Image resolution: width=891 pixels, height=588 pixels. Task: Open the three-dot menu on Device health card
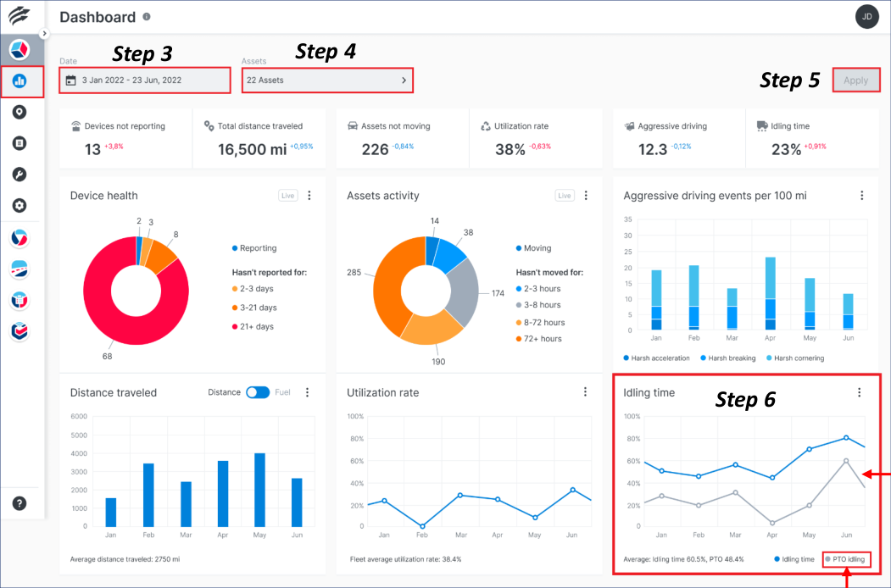tap(309, 195)
